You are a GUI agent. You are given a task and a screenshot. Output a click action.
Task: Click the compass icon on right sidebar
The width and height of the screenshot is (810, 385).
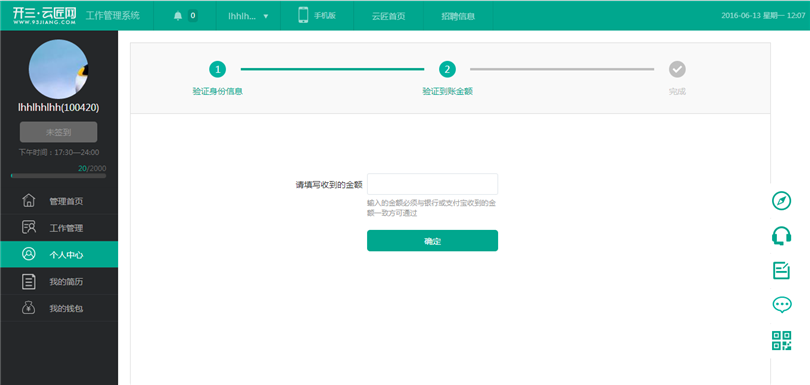(782, 201)
